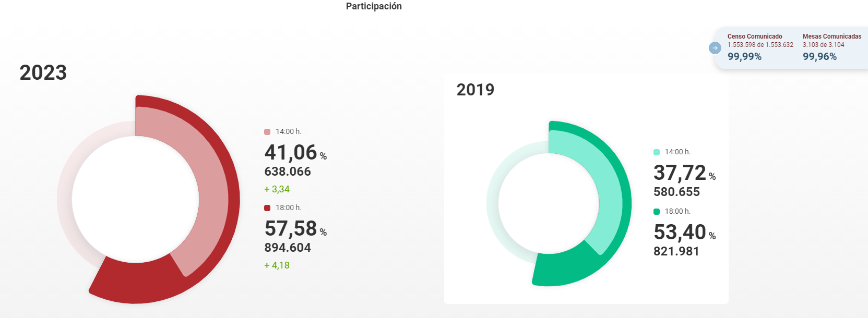Click the dark red 18:00 h. legend square
Screen dimensions: 868x318
[x=267, y=208]
